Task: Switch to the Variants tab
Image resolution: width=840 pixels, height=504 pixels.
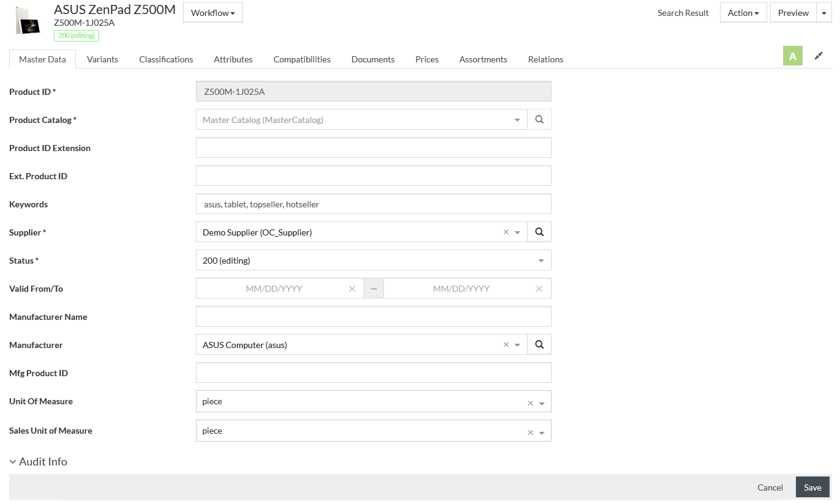Action: tap(102, 59)
